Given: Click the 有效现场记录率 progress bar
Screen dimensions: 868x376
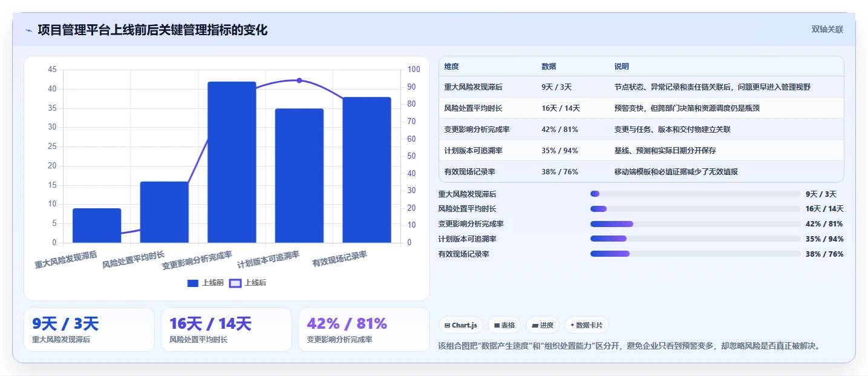Looking at the screenshot, I should (696, 254).
